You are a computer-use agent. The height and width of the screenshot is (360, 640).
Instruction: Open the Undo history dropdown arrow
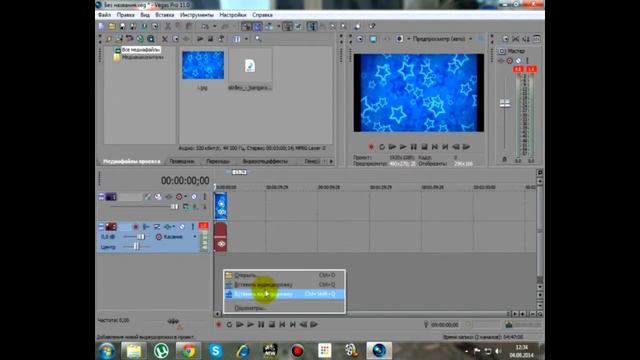214,27
